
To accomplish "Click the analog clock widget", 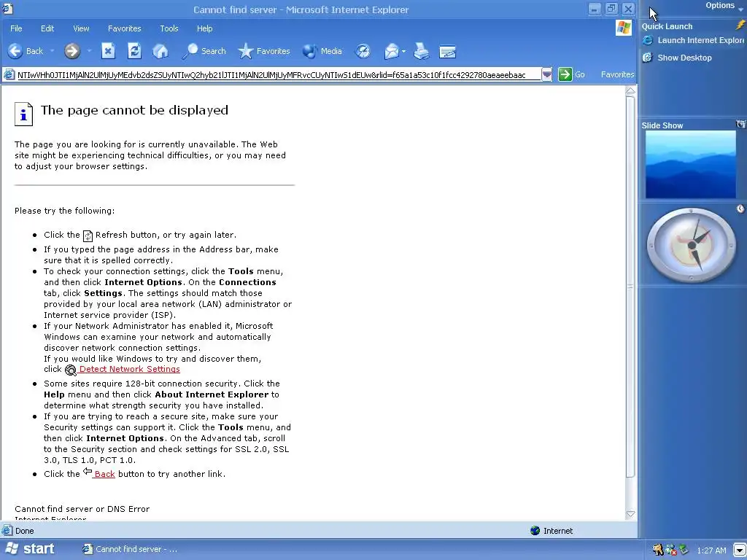I will [x=692, y=245].
